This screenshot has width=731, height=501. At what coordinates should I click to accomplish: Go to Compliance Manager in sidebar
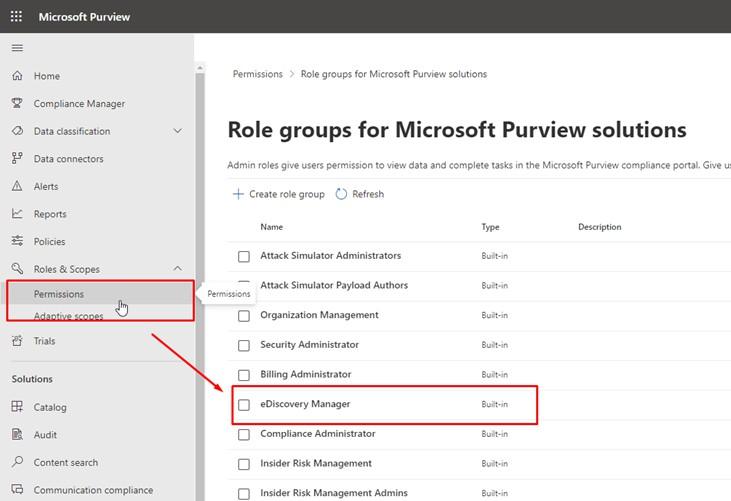[x=79, y=103]
